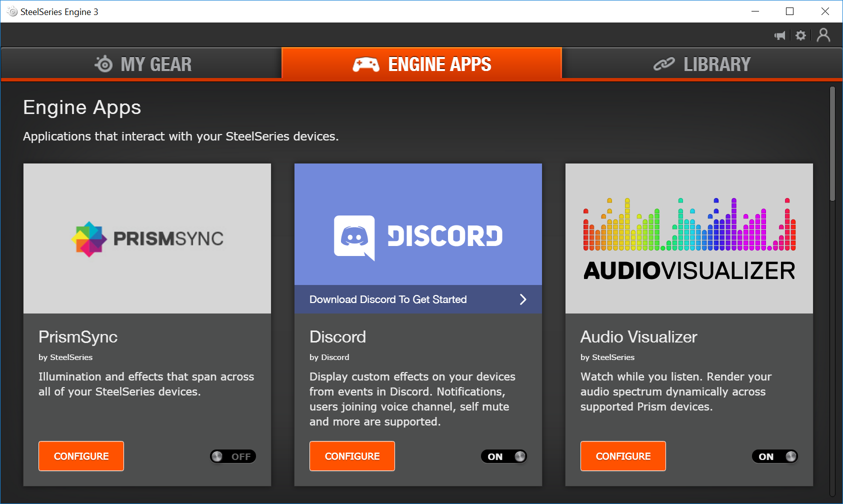
Task: Disable the Discord toggle switch
Action: click(504, 456)
